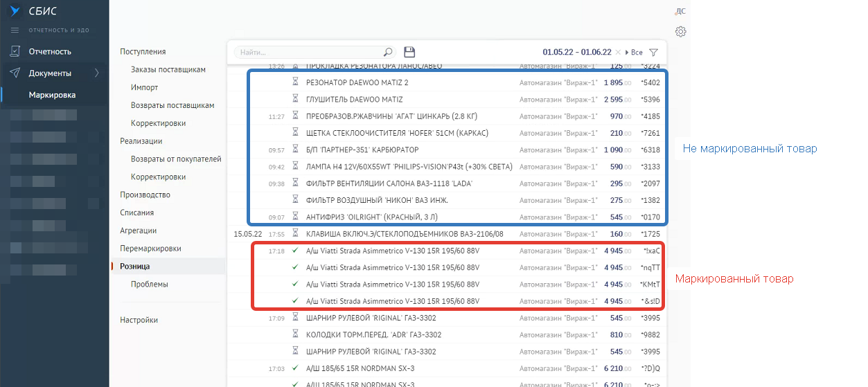Open the Розница section
The image size is (868, 387).
pos(134,267)
